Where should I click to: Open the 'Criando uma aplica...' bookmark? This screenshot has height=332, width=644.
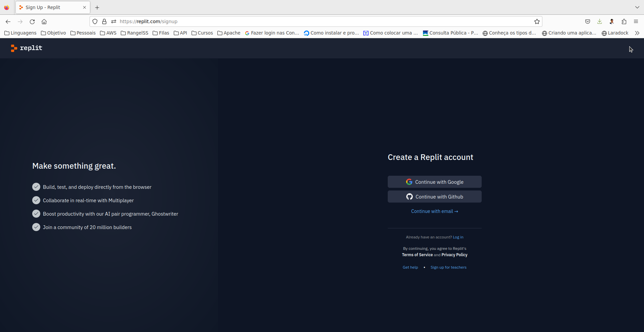tap(569, 33)
